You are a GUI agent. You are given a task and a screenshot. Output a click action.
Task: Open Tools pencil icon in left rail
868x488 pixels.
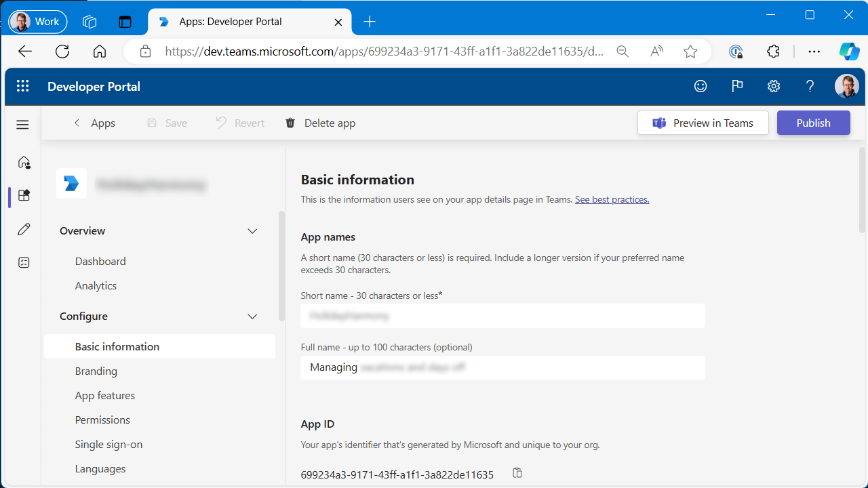(24, 229)
